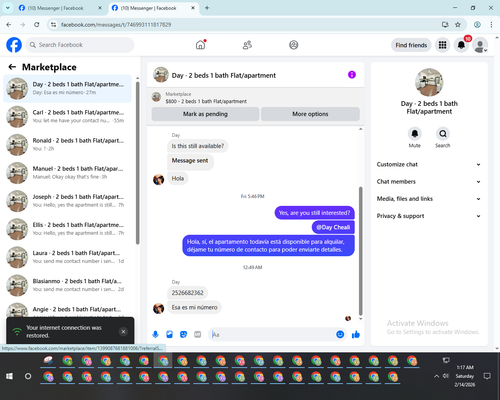Click the browser address bar URL
Viewport: 500px width, 400px height.
[116, 25]
